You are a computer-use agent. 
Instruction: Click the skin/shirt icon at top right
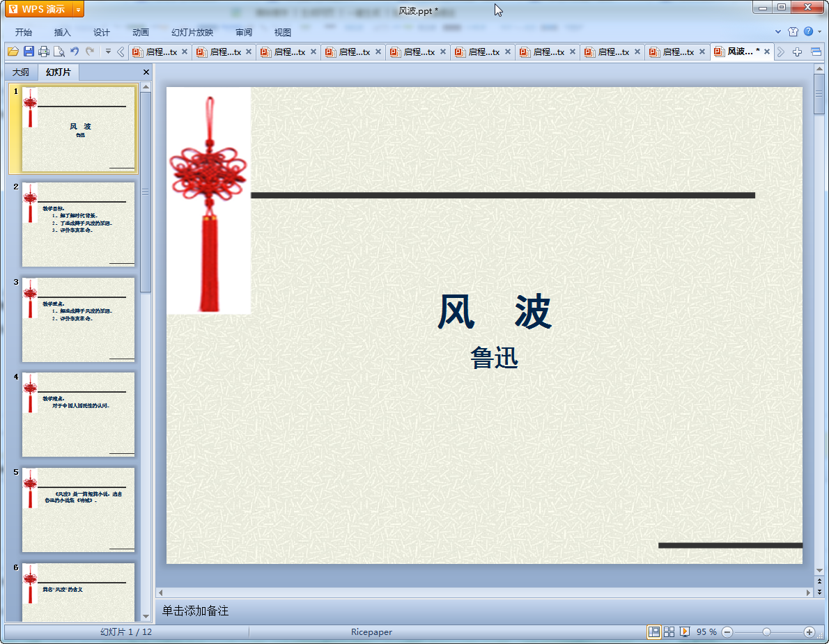[793, 32]
